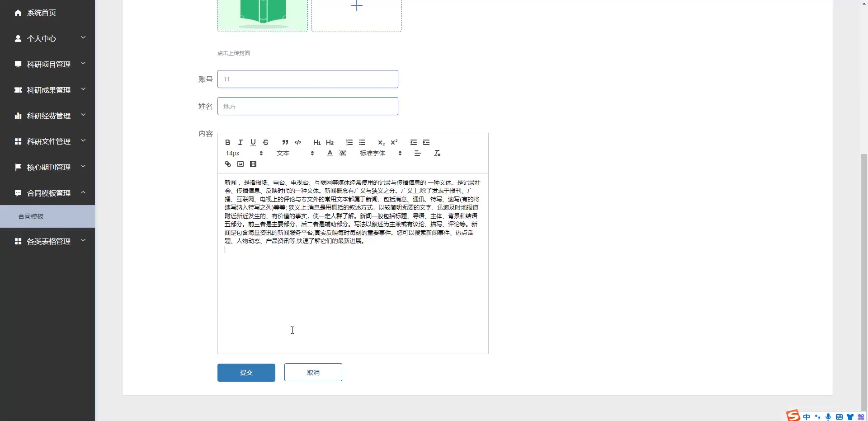Image resolution: width=868 pixels, height=421 pixels.
Task: Click the 提交 submit button
Action: pos(246,373)
